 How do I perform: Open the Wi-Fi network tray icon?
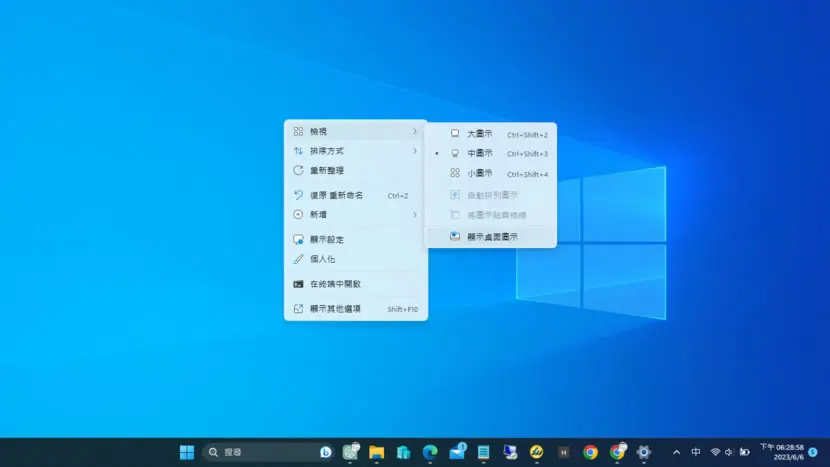click(x=715, y=452)
